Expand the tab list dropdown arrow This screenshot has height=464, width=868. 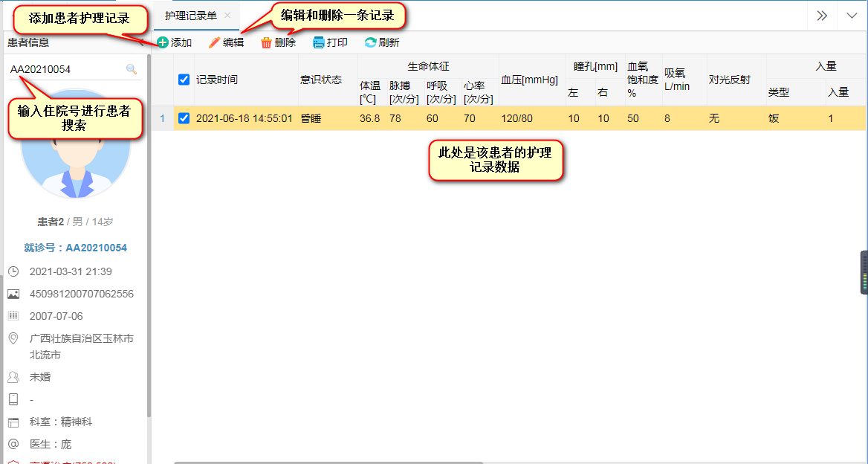point(851,16)
